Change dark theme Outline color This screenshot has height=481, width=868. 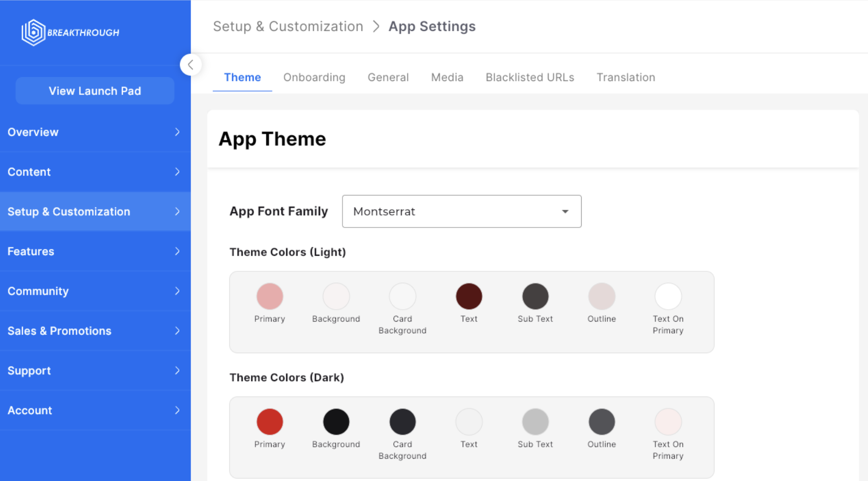point(601,422)
